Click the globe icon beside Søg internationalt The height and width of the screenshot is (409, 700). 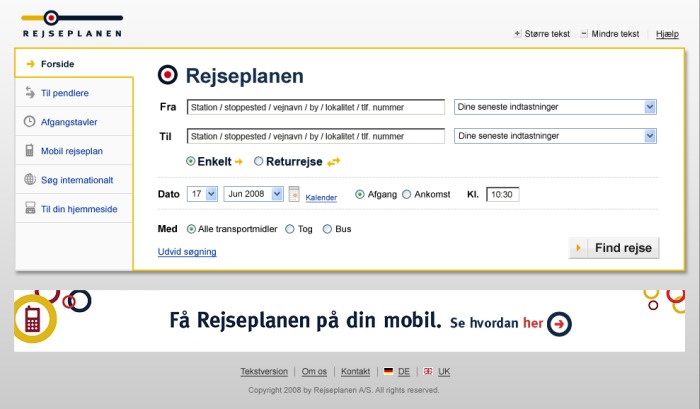pos(30,179)
